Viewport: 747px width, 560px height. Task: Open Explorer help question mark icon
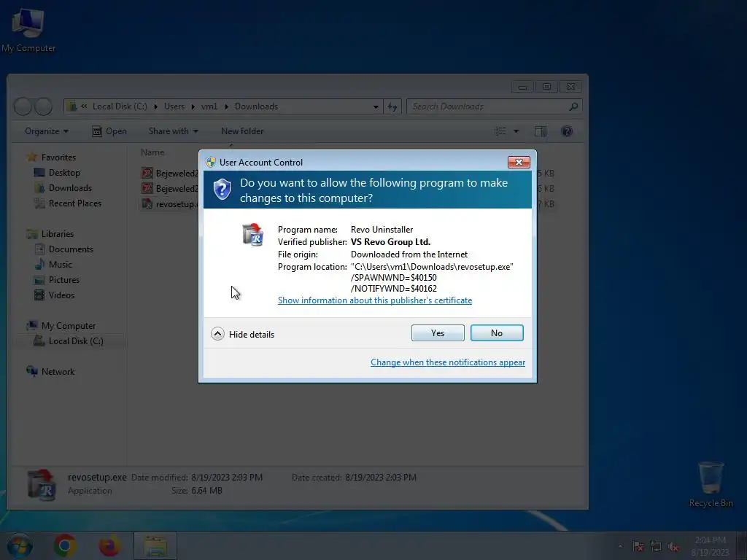pyautogui.click(x=567, y=131)
